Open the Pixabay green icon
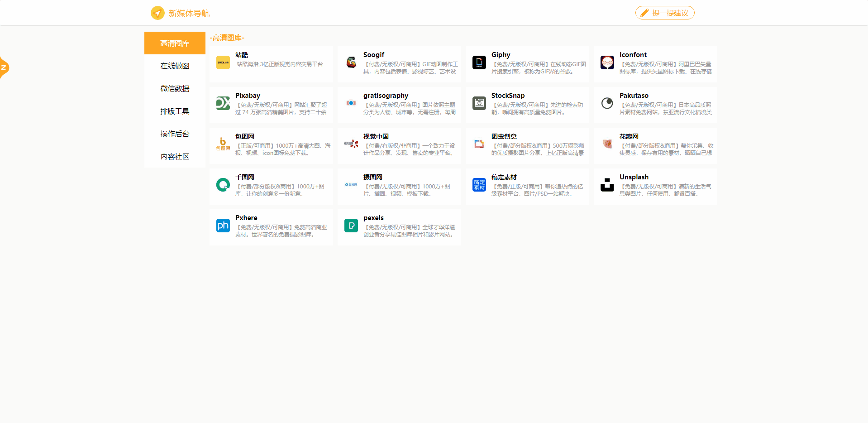 point(223,103)
